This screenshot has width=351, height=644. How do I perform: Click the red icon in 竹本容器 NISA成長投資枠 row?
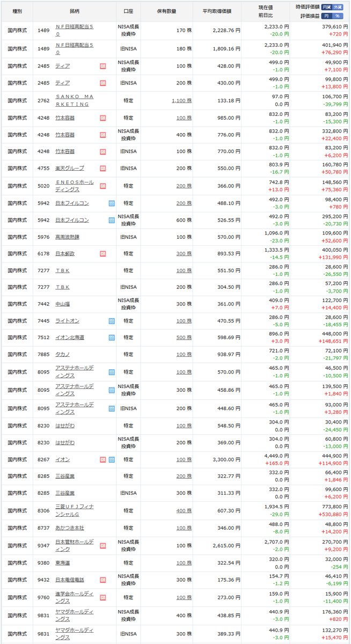tap(103, 135)
